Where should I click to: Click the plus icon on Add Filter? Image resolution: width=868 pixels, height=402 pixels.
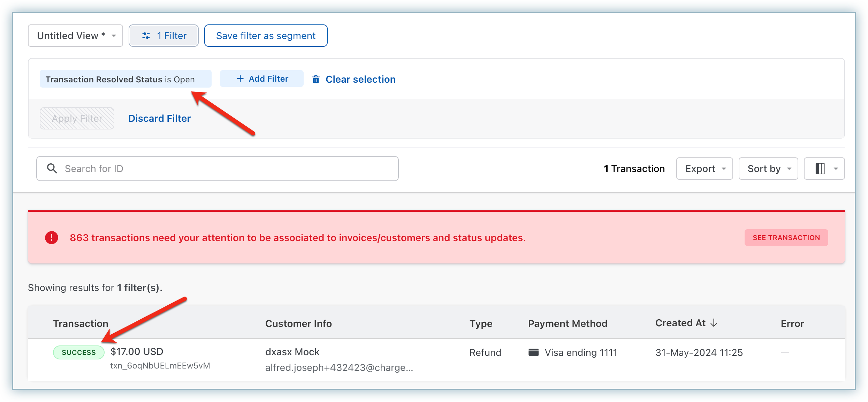(x=240, y=79)
